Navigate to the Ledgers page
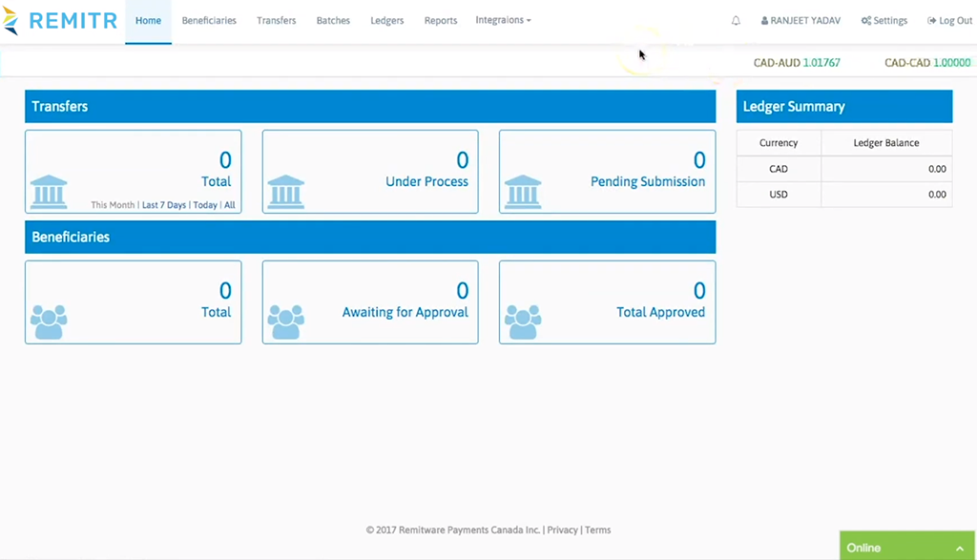 (387, 21)
